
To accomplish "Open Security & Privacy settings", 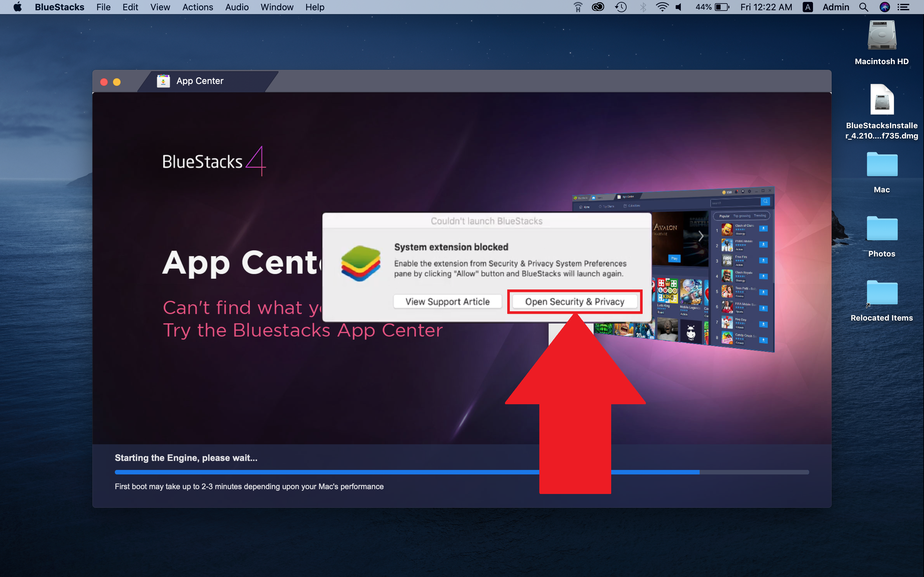I will [573, 300].
